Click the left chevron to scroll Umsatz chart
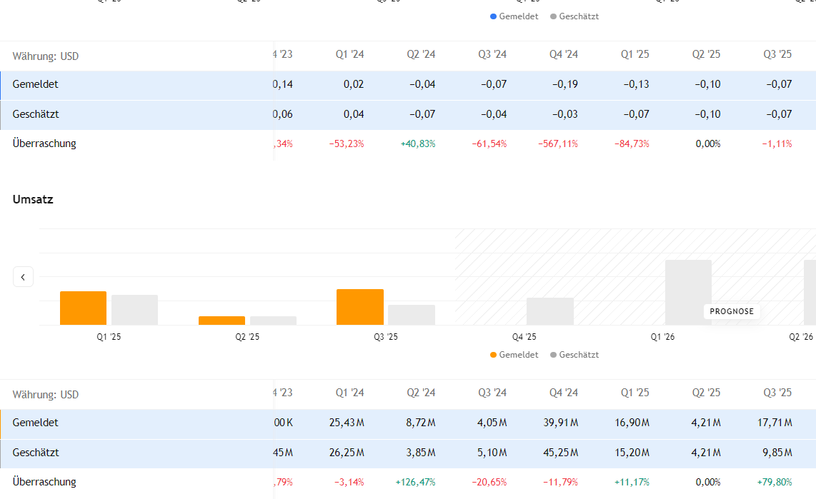Screen dimensions: 816x504 tap(23, 277)
